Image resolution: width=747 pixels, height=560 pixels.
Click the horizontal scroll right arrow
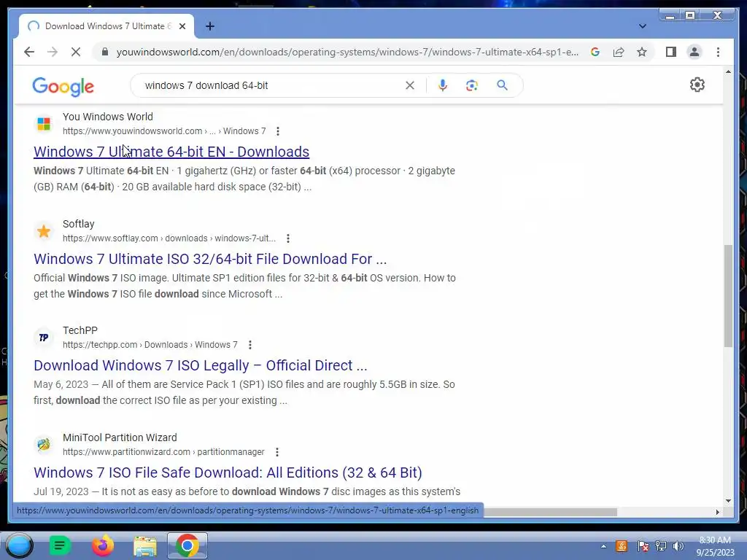point(718,512)
